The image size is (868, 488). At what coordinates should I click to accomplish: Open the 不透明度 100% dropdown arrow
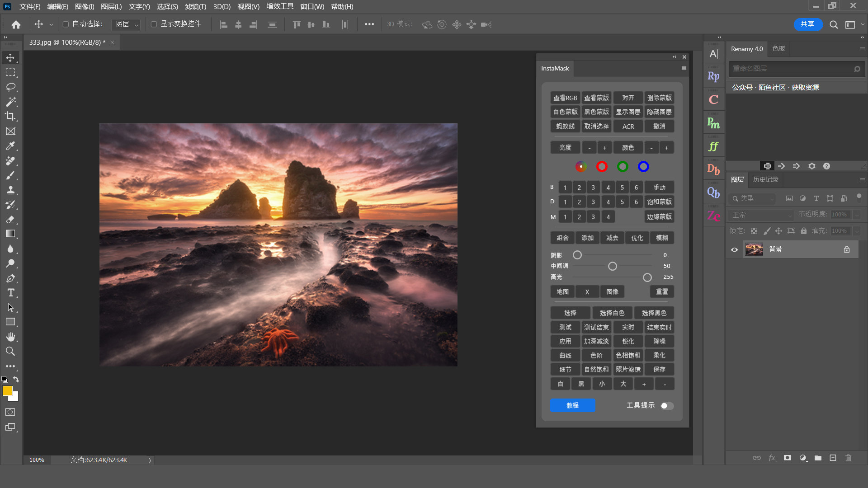(857, 215)
